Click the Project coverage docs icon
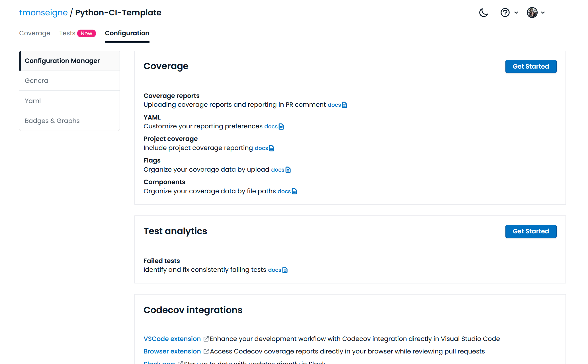The image size is (588, 364). pos(272,148)
